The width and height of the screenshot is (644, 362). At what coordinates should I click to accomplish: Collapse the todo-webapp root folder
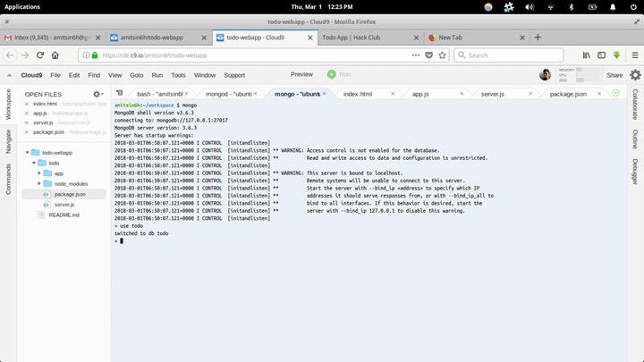tap(28, 153)
